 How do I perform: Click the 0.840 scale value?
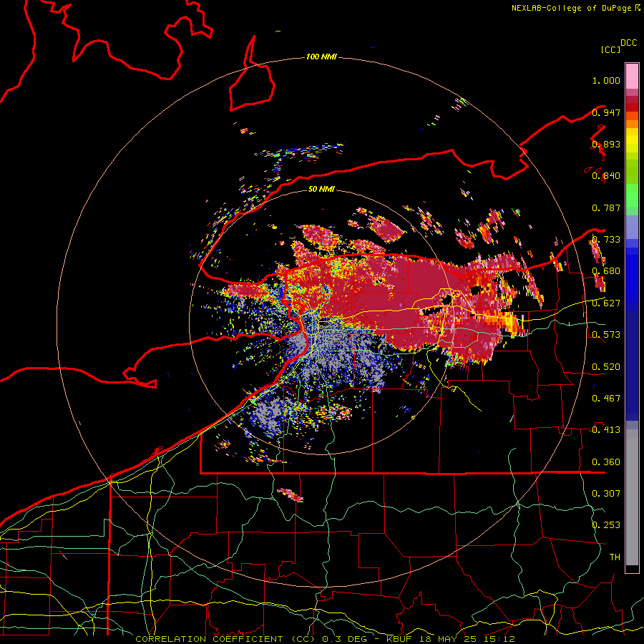click(606, 176)
